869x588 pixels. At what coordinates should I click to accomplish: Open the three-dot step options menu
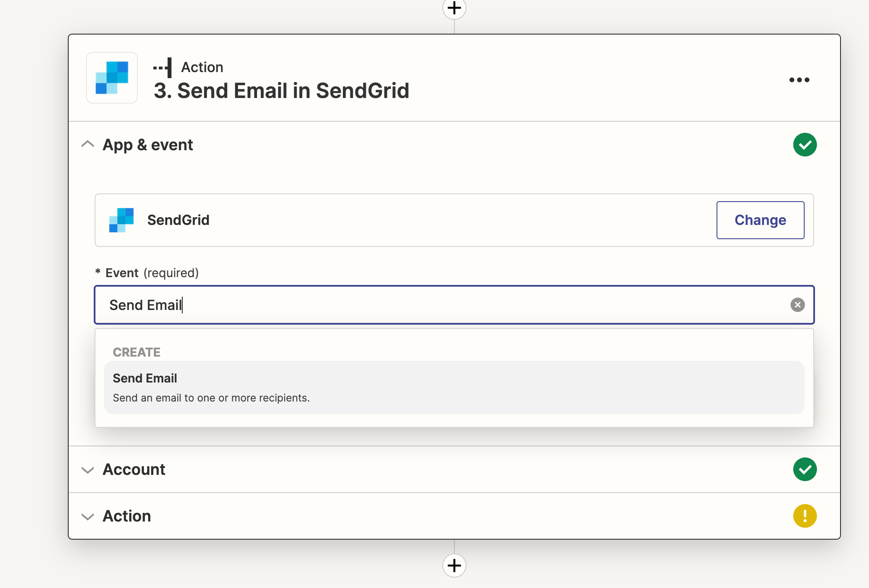[799, 80]
